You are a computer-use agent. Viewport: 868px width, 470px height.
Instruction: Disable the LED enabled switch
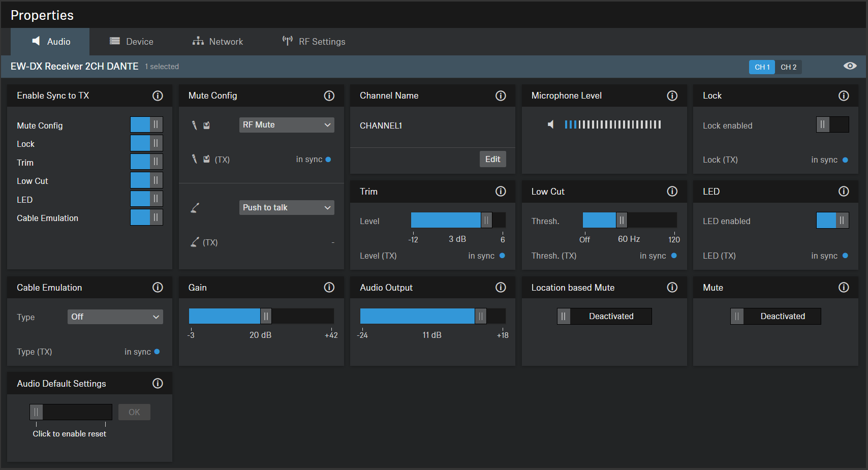pos(832,221)
